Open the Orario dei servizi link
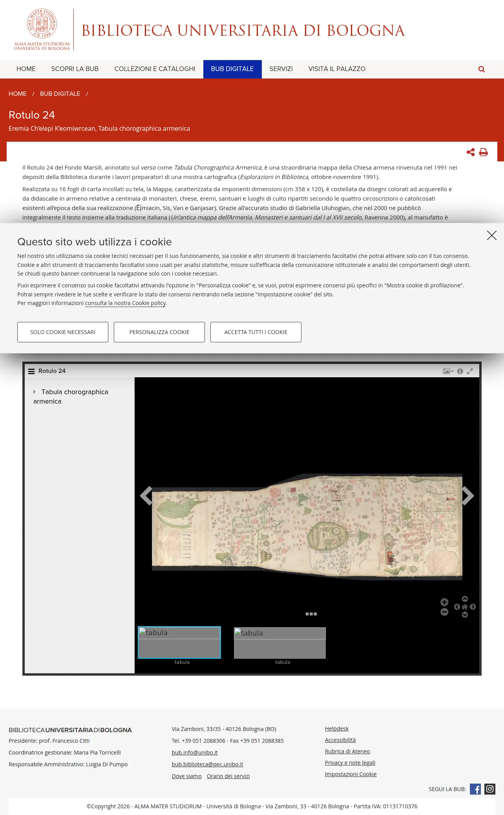 228,776
